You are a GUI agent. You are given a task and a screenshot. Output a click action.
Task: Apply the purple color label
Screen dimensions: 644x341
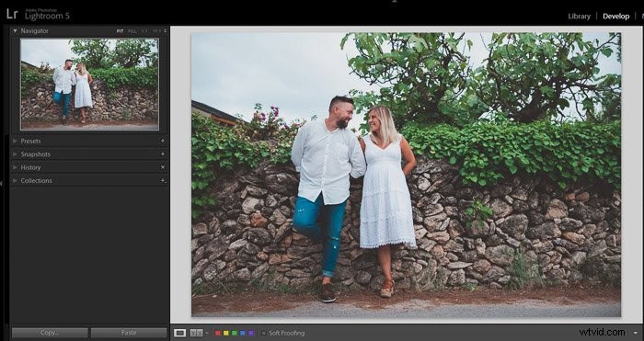250,334
